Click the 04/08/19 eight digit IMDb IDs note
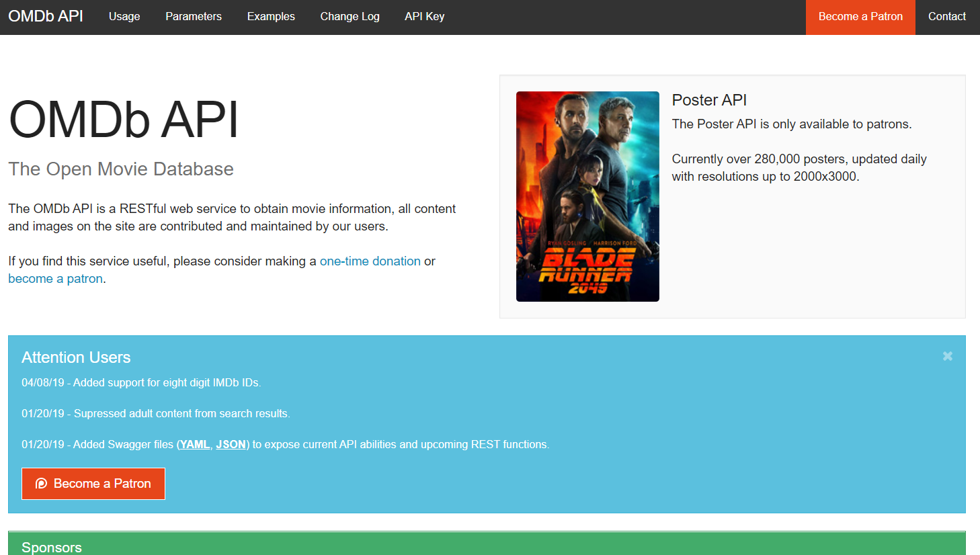Viewport: 980px width, 555px height. (x=141, y=383)
